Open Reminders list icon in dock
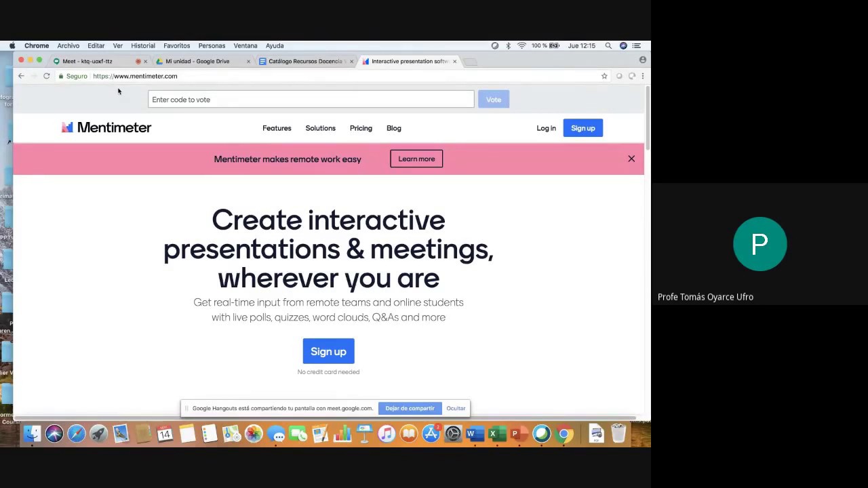The width and height of the screenshot is (868, 488). pyautogui.click(x=209, y=433)
